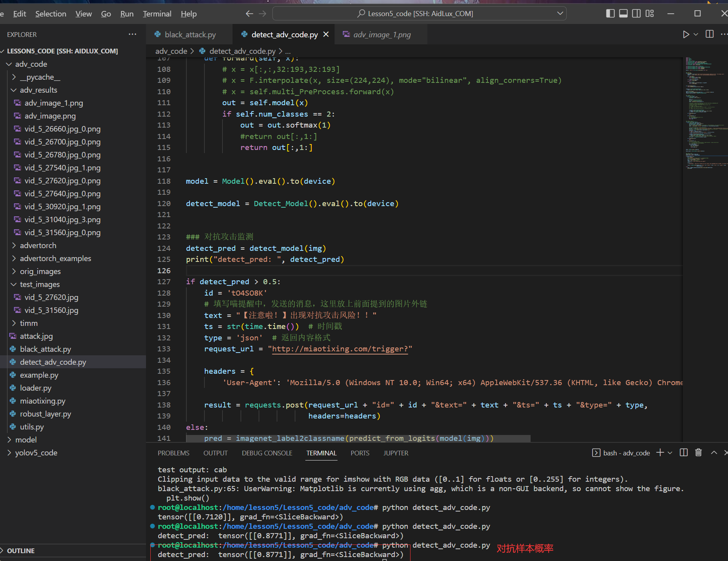Split the terminal

click(684, 453)
